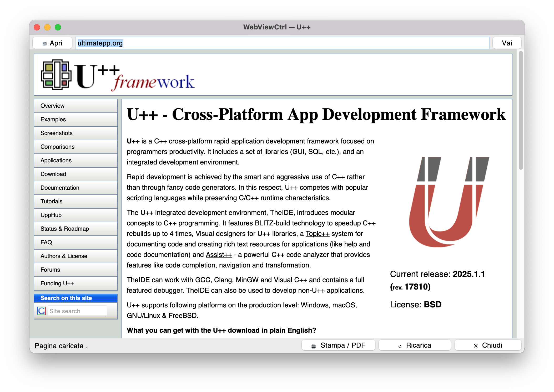The image size is (554, 392).
Task: View Authors & License
Action: pyautogui.click(x=76, y=256)
